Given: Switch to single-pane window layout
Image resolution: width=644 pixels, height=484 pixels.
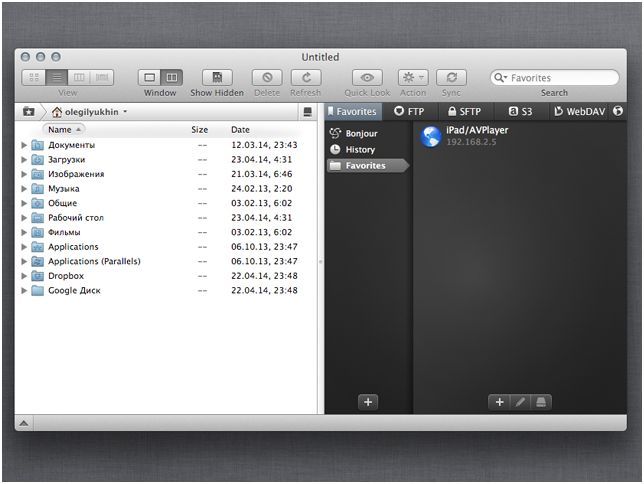Looking at the screenshot, I should pyautogui.click(x=149, y=77).
